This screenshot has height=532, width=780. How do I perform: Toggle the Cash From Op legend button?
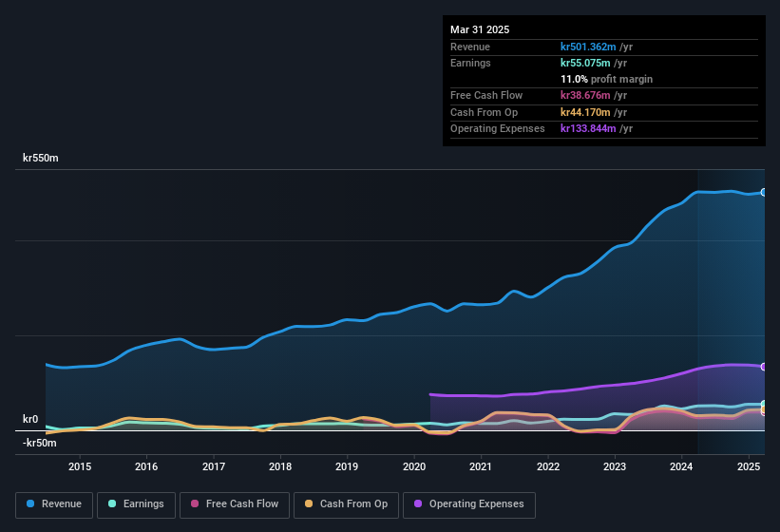coord(346,504)
